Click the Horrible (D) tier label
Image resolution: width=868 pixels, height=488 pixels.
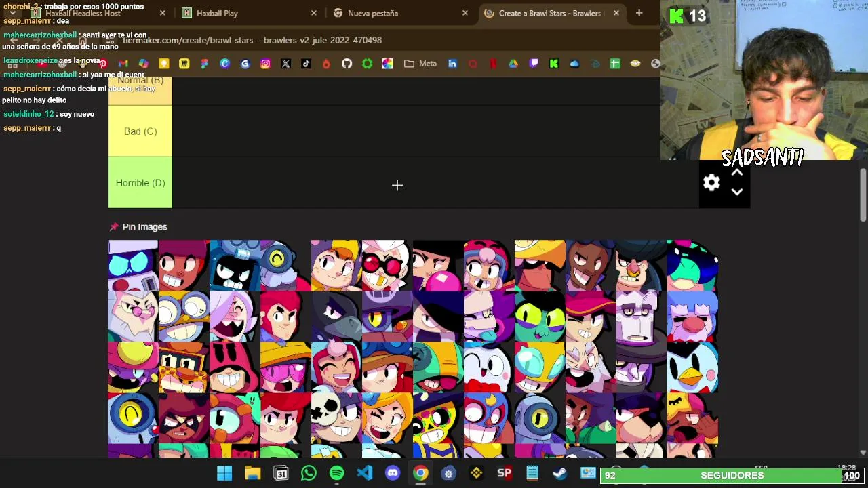tap(140, 183)
